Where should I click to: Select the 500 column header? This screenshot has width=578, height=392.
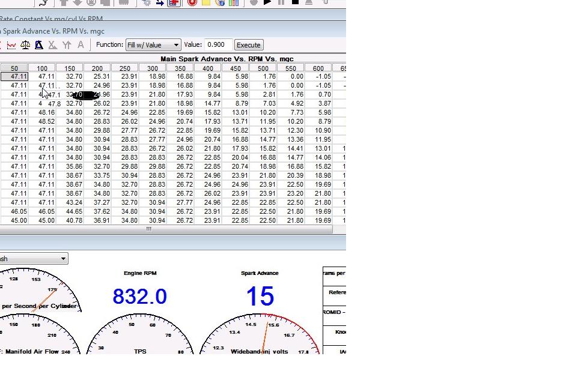pos(263,68)
